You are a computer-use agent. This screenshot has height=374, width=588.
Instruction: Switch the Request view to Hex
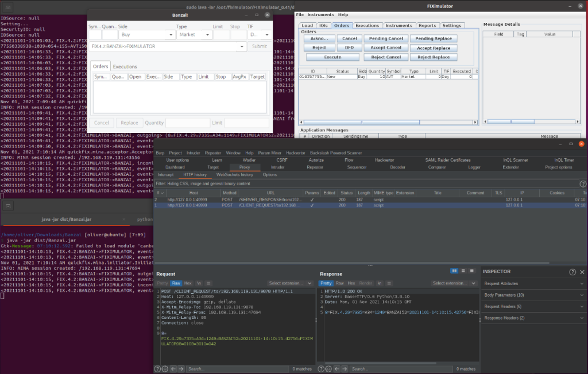pos(187,283)
